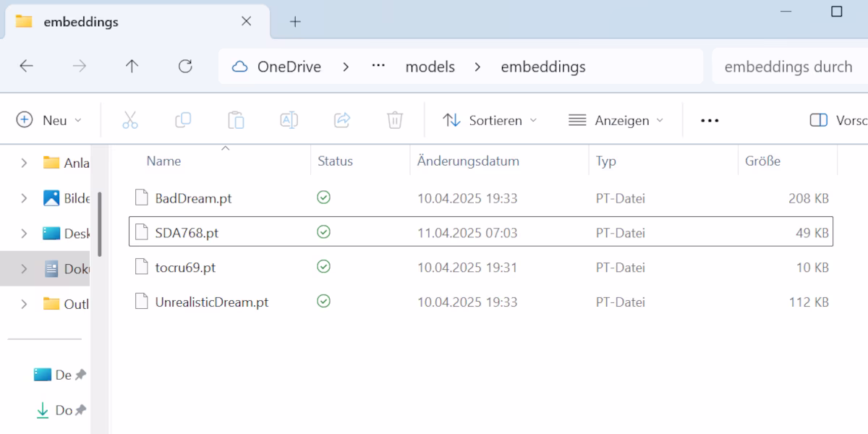Viewport: 868px width, 434px height.
Task: Expand the Bilde folder in sidebar
Action: pos(24,198)
